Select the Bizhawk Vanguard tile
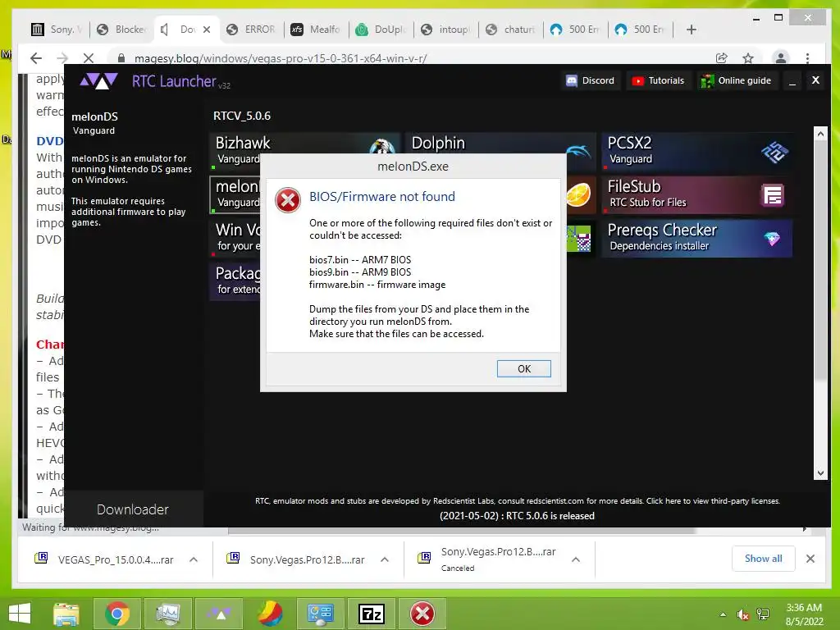Image resolution: width=840 pixels, height=630 pixels. pyautogui.click(x=304, y=144)
